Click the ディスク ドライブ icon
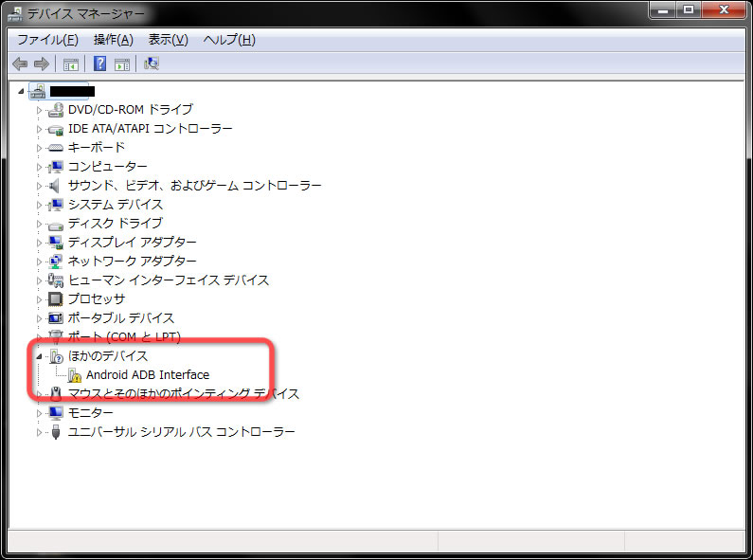This screenshot has height=560, width=753. 56,225
